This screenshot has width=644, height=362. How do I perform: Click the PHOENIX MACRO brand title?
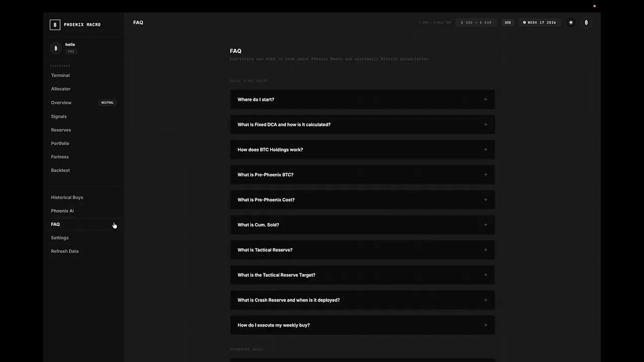[x=82, y=25]
